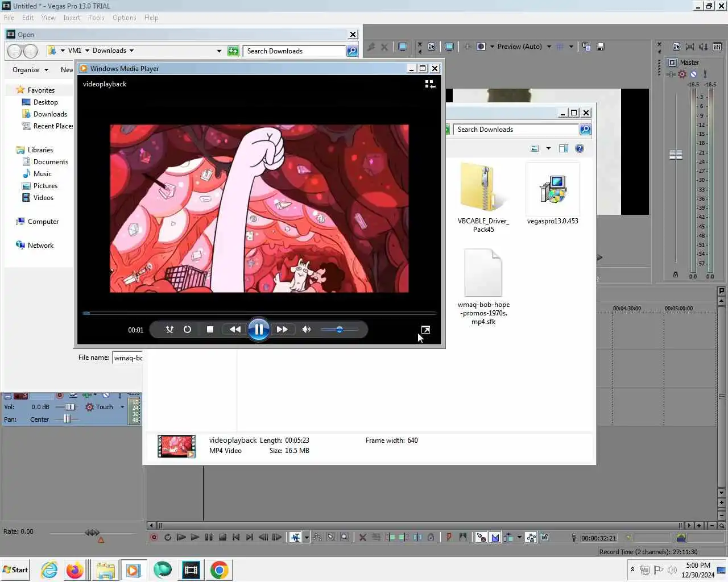Select Computer in the navigation pane
Image resolution: width=728 pixels, height=582 pixels.
click(x=43, y=222)
